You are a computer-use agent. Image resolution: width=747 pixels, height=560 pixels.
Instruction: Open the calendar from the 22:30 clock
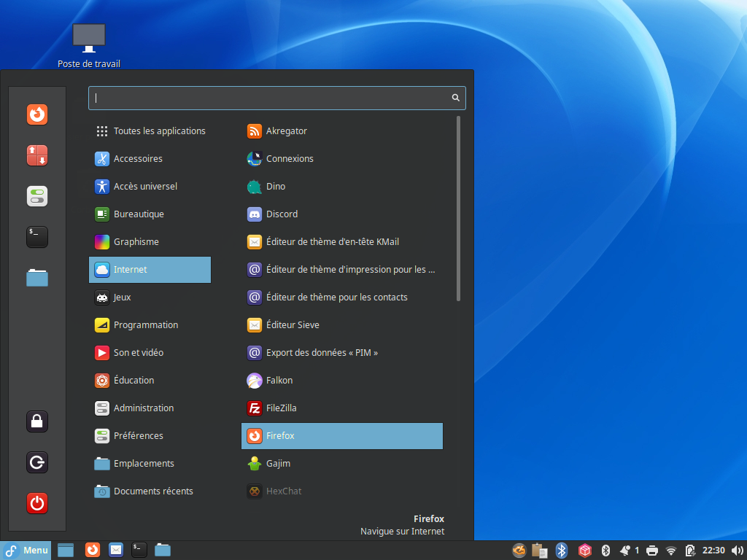[713, 551]
